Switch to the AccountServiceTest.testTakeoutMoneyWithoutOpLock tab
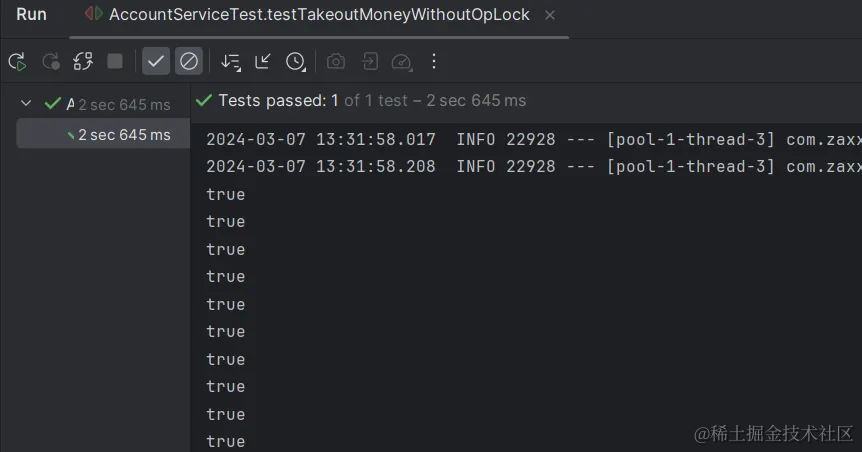 tap(319, 14)
